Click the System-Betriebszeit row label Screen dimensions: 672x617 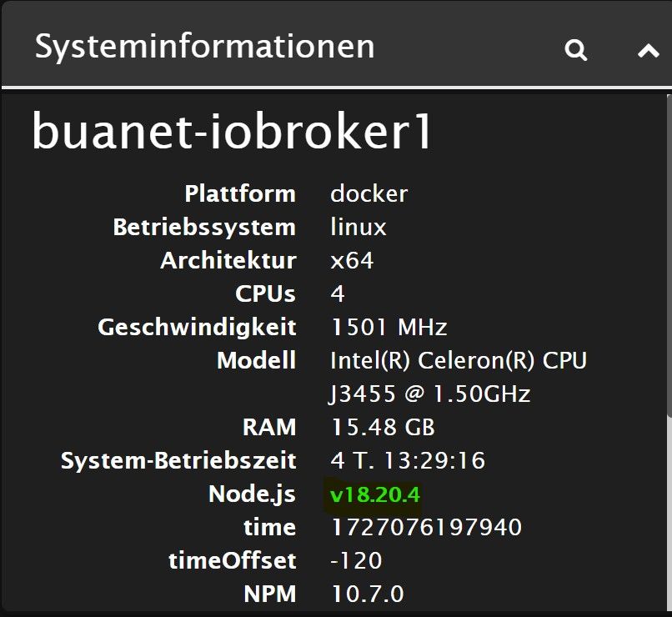coord(178,461)
